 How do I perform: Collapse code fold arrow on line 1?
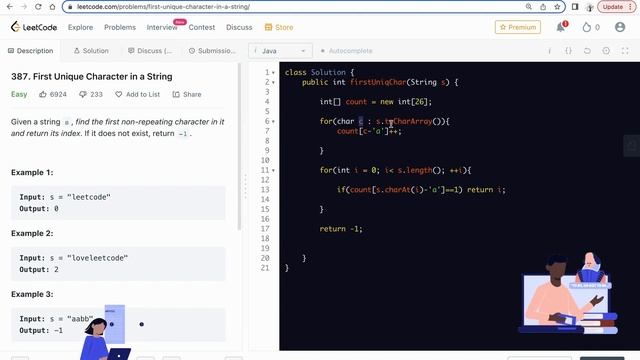[x=273, y=73]
